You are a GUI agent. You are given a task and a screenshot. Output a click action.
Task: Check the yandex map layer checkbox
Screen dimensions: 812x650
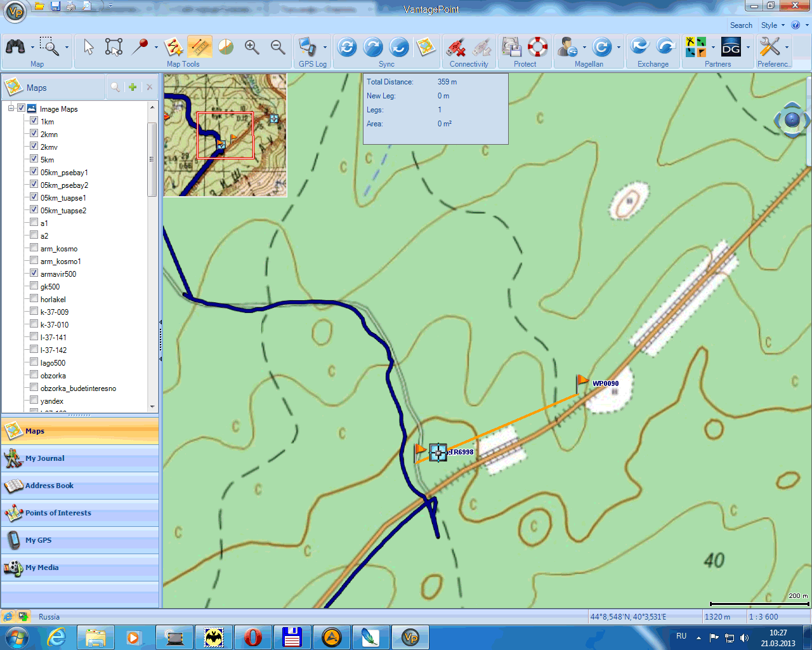[x=34, y=400]
